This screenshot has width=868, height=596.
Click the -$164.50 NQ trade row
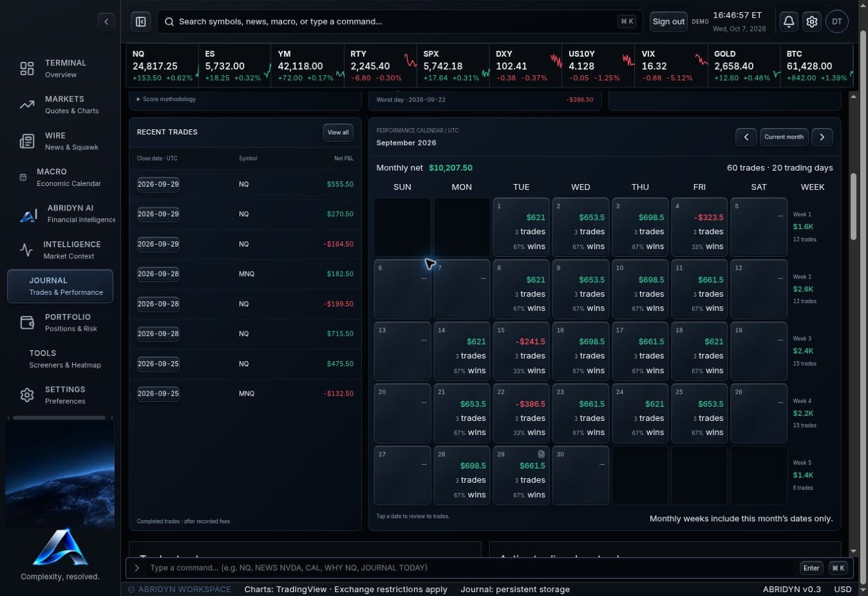(x=245, y=244)
